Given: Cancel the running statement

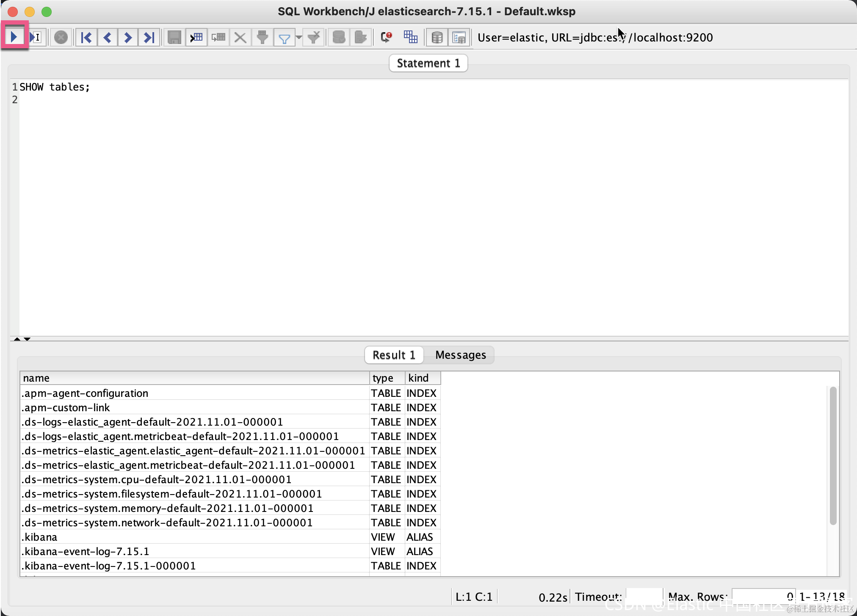Looking at the screenshot, I should [x=61, y=37].
